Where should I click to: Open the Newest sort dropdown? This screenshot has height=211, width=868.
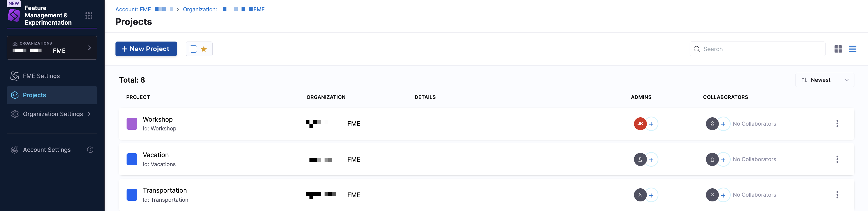(x=824, y=80)
